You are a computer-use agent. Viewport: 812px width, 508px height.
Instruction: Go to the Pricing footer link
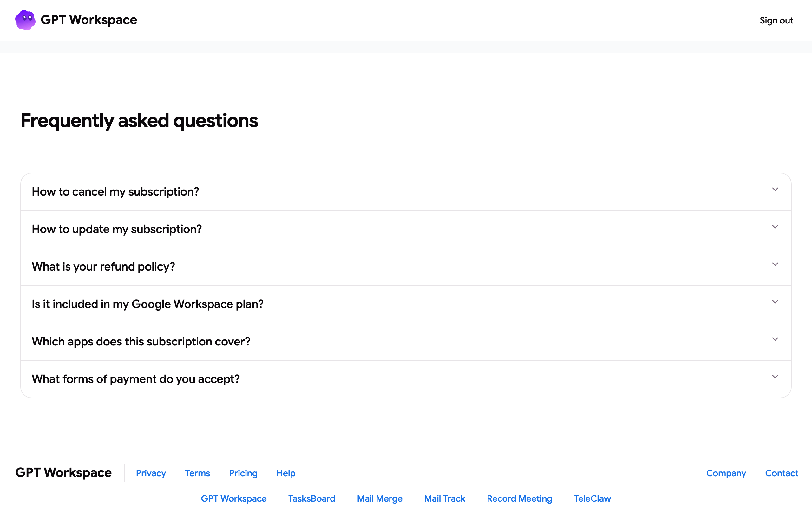pyautogui.click(x=243, y=473)
